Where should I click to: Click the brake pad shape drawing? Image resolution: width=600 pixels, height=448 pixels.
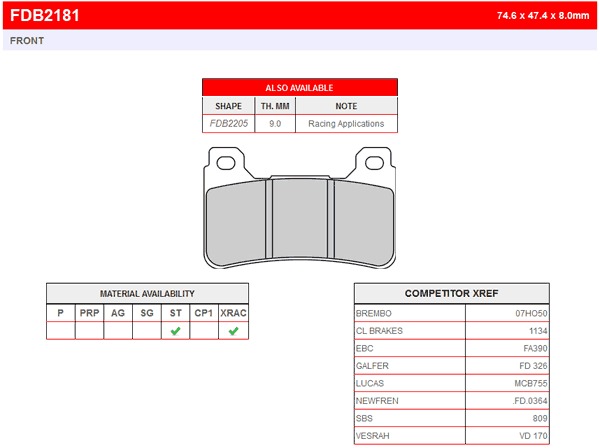(x=299, y=208)
